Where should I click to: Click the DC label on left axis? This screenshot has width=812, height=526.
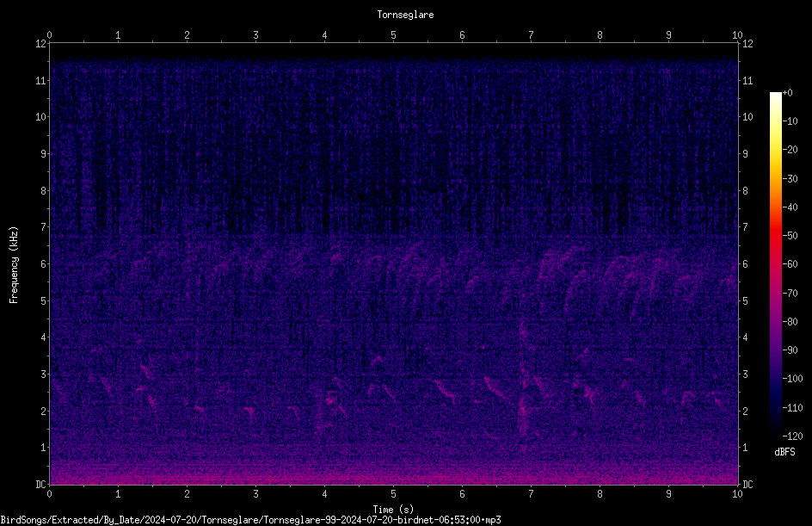[40, 484]
